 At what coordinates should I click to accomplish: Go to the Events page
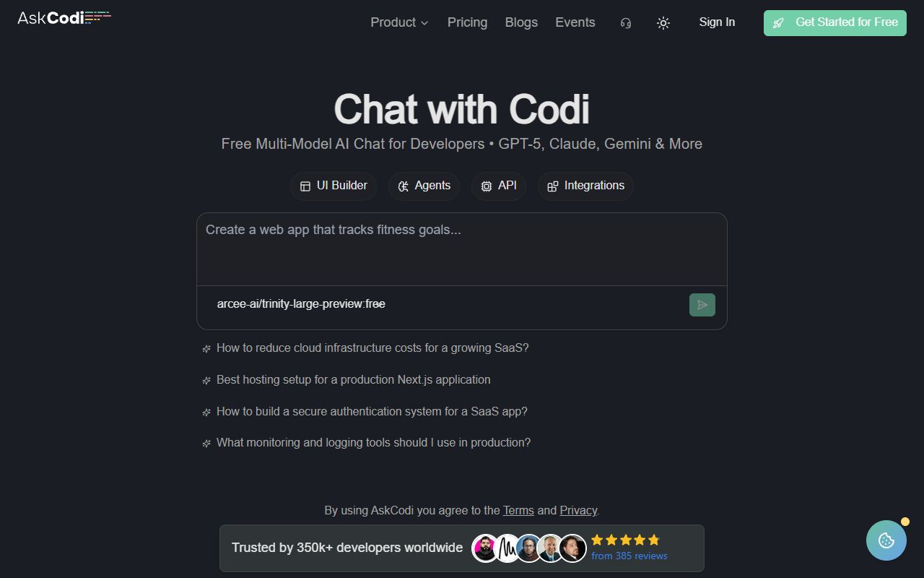click(x=575, y=22)
